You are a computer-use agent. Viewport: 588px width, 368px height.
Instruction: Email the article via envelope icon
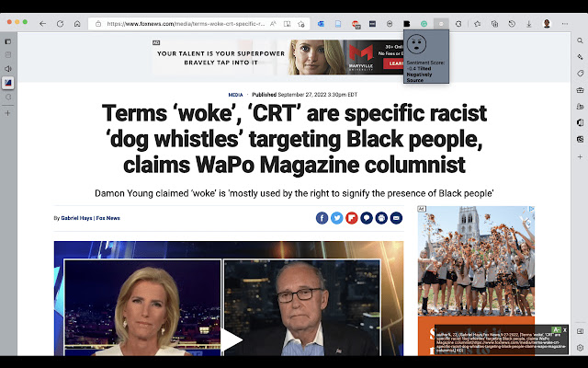coord(396,218)
